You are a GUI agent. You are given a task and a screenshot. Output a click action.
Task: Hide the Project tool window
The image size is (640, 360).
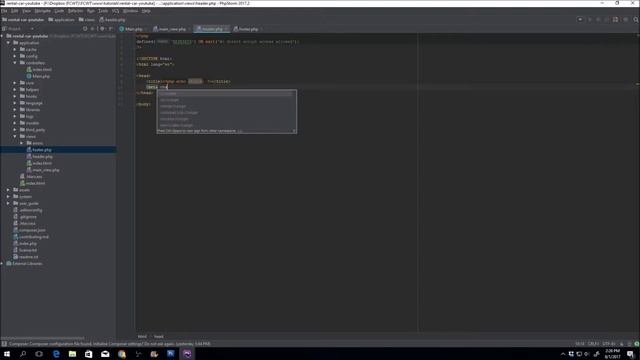pyautogui.click(x=111, y=29)
